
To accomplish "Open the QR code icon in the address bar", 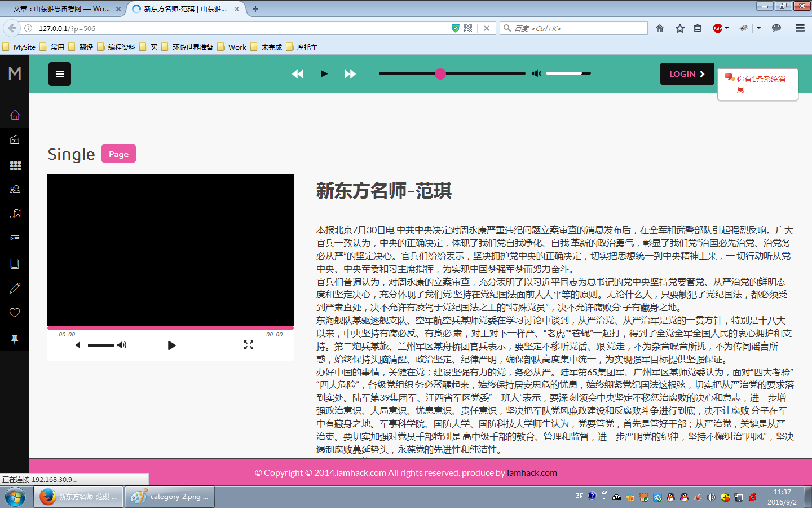I will [x=468, y=28].
